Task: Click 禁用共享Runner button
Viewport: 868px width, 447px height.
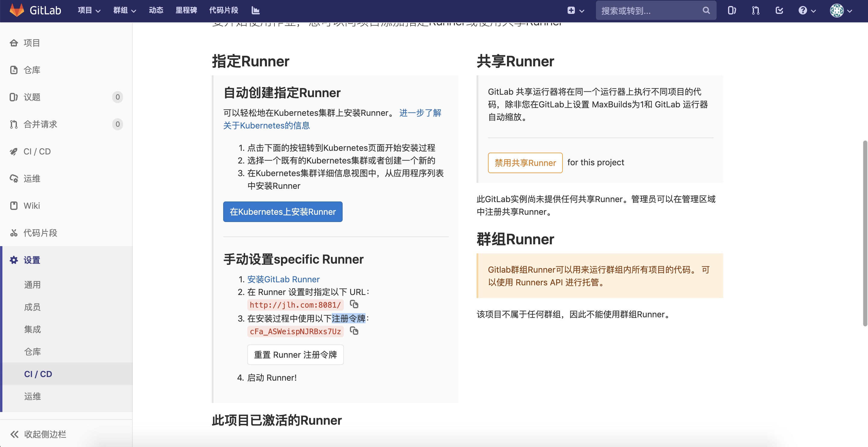Action: pyautogui.click(x=525, y=163)
